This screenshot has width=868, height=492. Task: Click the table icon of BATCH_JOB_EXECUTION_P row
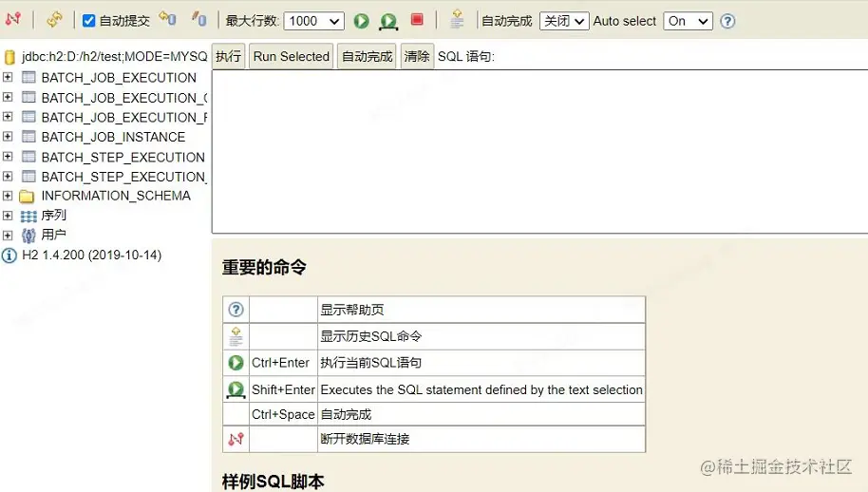28,117
